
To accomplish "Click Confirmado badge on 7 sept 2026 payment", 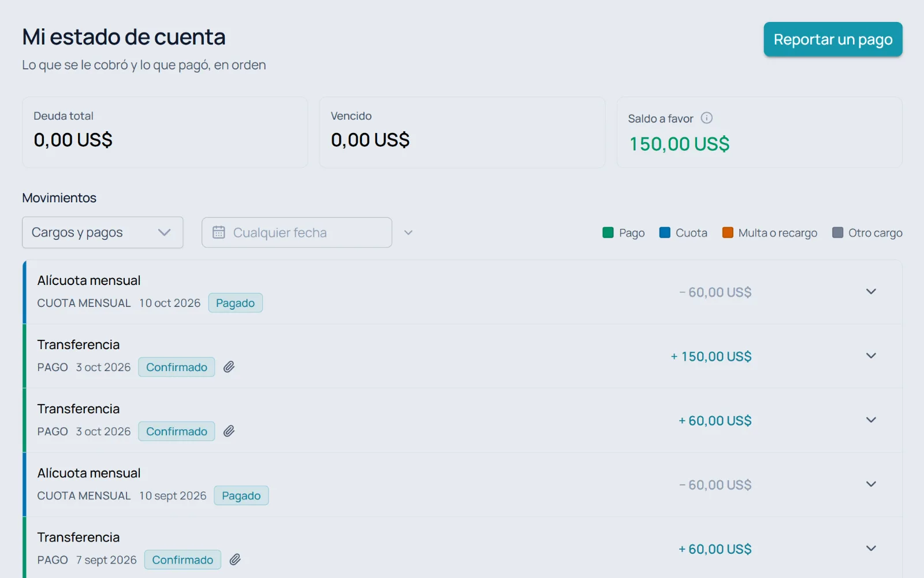I will pyautogui.click(x=182, y=560).
